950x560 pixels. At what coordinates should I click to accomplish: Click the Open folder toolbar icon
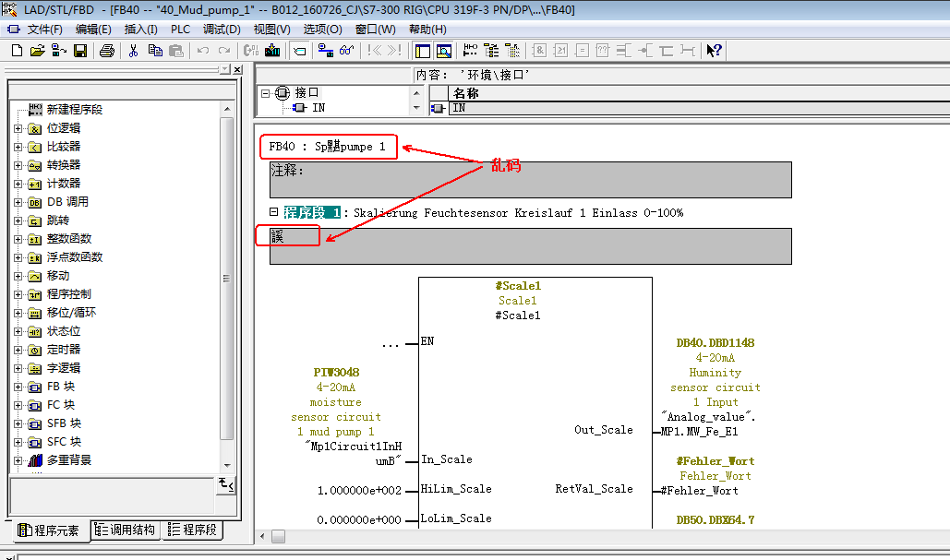37,51
